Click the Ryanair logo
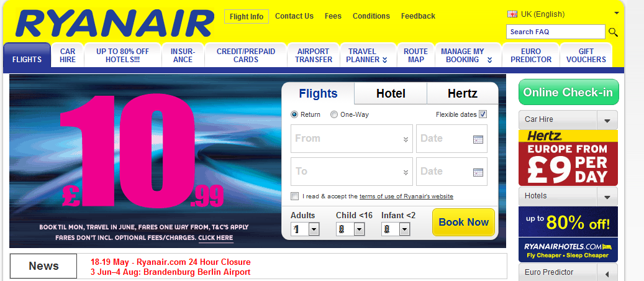The height and width of the screenshot is (281, 644). pyautogui.click(x=115, y=24)
